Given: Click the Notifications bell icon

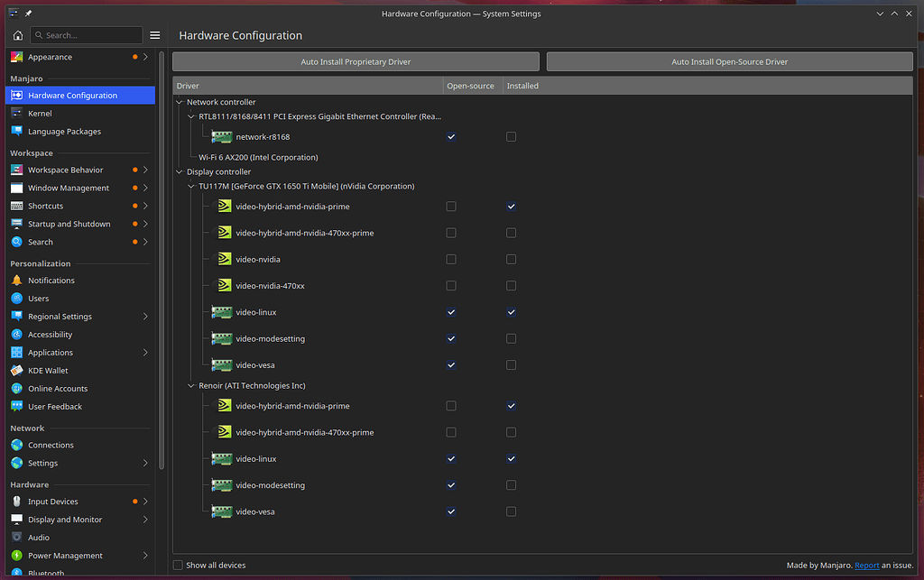Looking at the screenshot, I should (18, 281).
